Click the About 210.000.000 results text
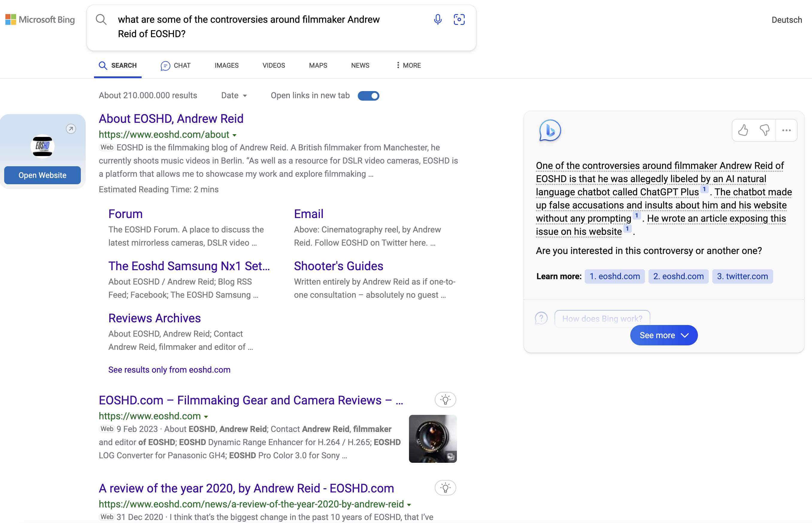 click(x=148, y=96)
